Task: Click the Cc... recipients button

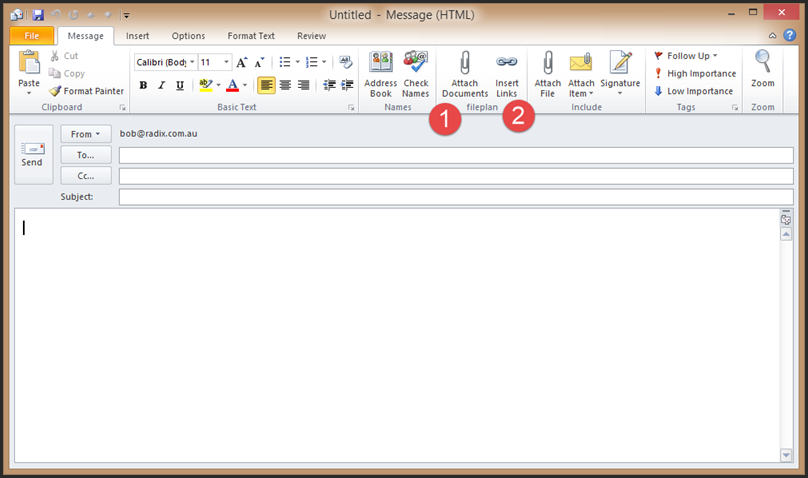Action: pyautogui.click(x=86, y=176)
